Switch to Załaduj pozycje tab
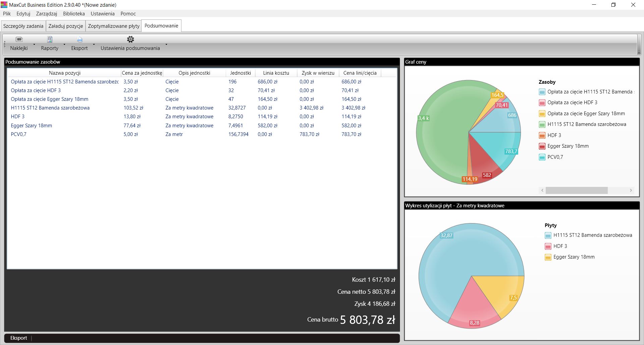The width and height of the screenshot is (644, 345). point(66,26)
